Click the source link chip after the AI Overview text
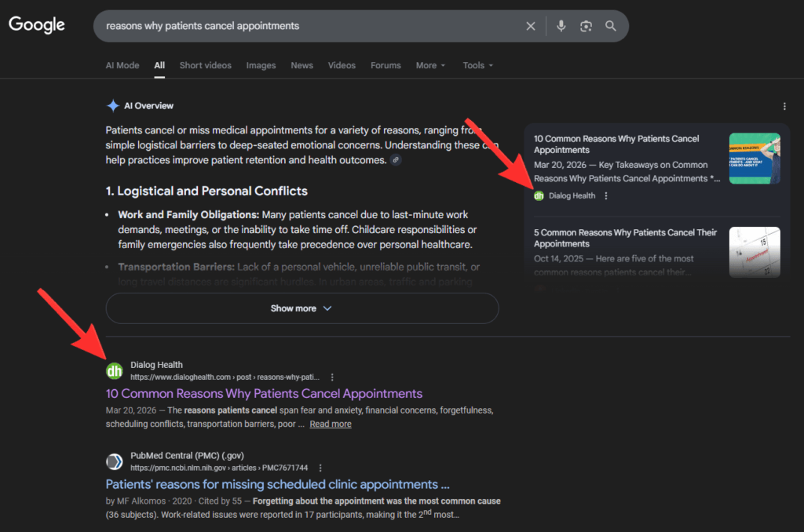This screenshot has height=532, width=804. point(396,160)
